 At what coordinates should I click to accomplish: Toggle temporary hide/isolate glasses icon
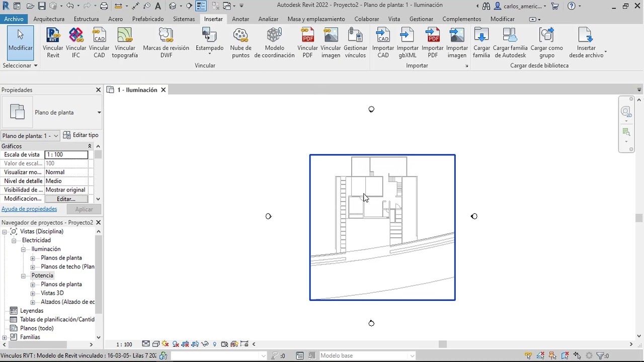pyautogui.click(x=205, y=344)
